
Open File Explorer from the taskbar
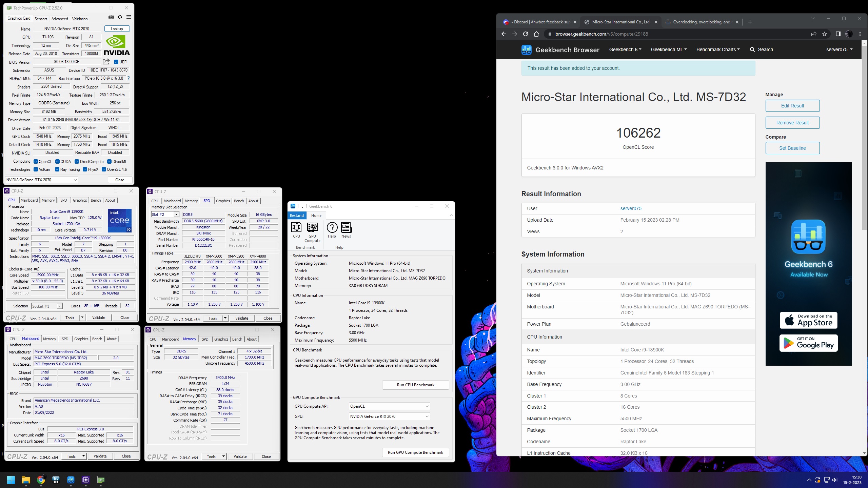26,480
